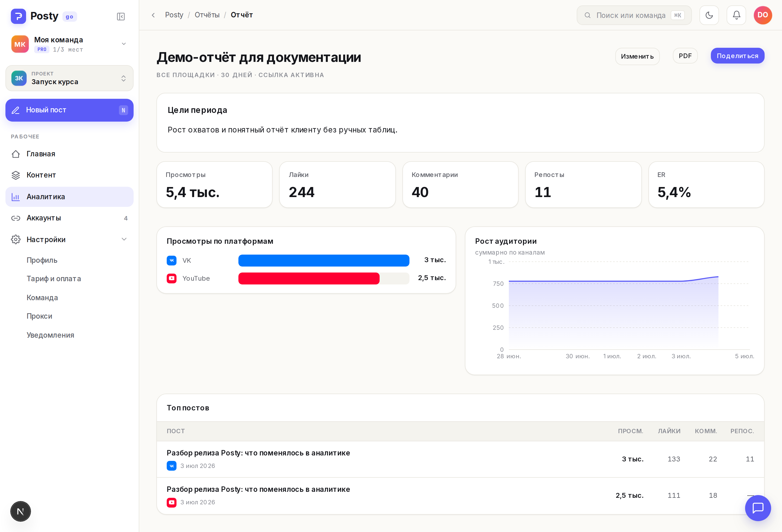782x532 pixels.
Task: Collapse the Настройки section chevron
Action: [124, 239]
